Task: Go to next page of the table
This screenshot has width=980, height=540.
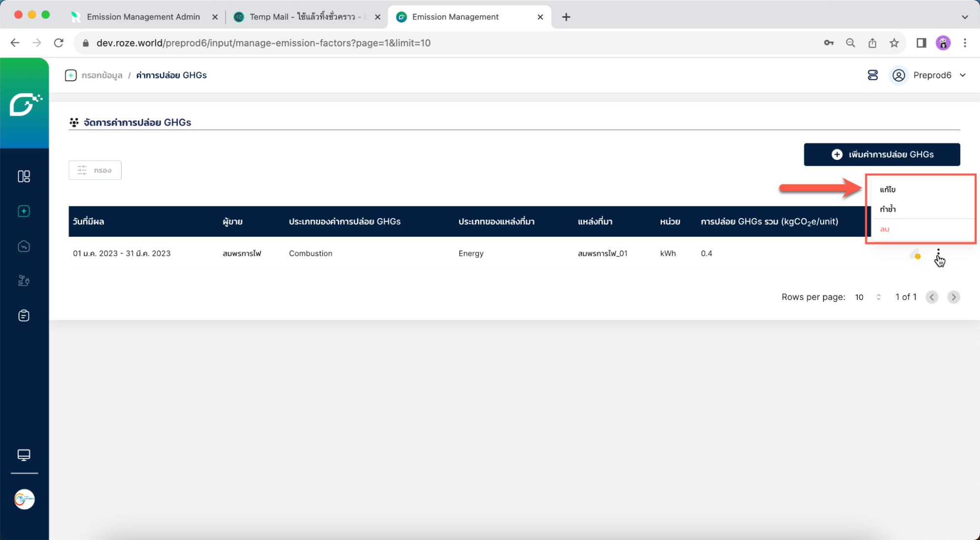Action: click(x=953, y=297)
